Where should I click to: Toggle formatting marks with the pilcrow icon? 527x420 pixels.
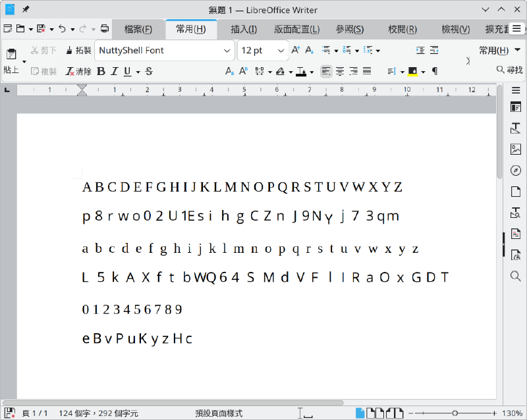click(x=433, y=71)
